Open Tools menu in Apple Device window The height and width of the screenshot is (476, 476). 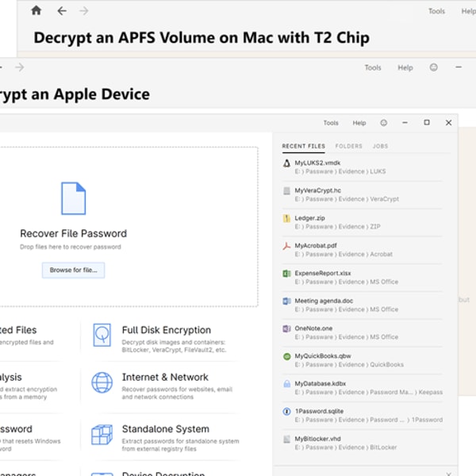pos(373,67)
